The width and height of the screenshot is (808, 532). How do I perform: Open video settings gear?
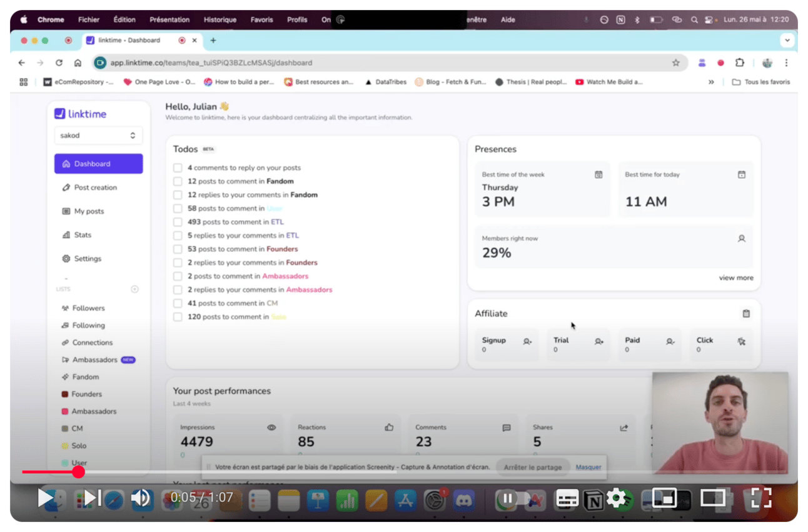(x=616, y=498)
